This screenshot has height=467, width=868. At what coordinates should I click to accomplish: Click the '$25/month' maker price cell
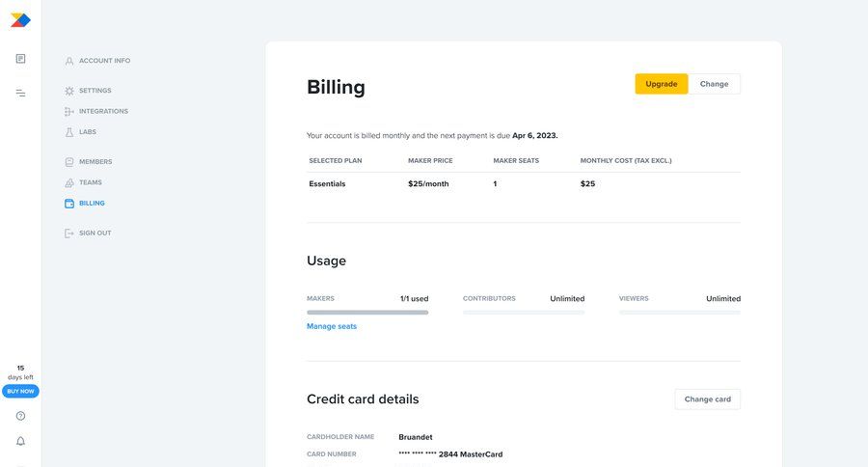pos(428,184)
